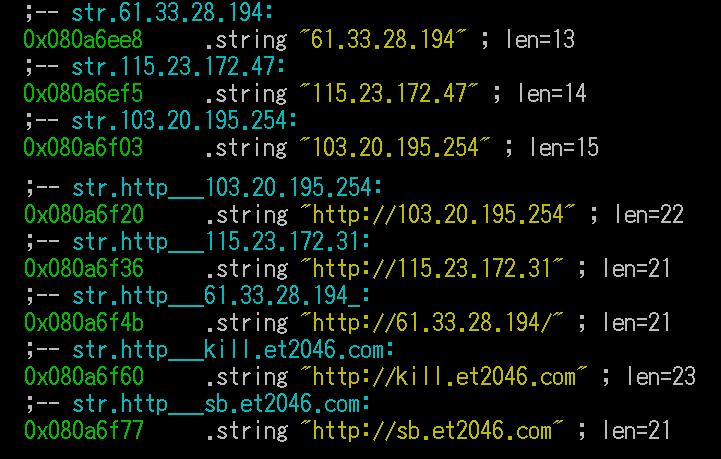Click the address 0x080a6f20
The width and height of the screenshot is (721, 459).
pos(84,215)
